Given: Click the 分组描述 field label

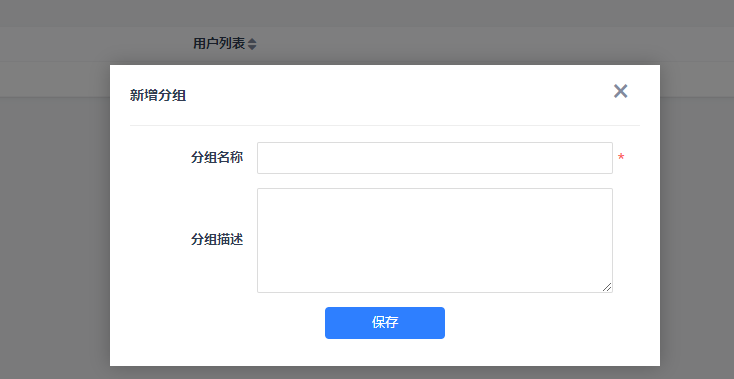Looking at the screenshot, I should point(217,240).
